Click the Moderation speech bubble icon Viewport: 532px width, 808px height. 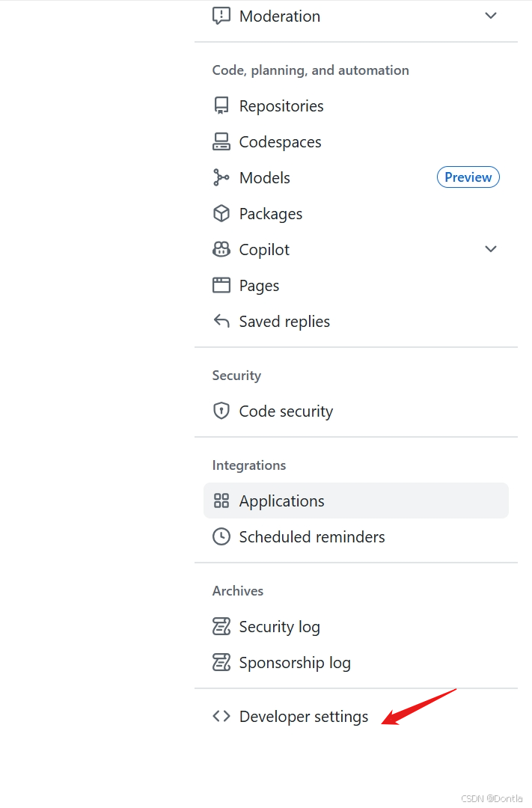click(x=221, y=16)
